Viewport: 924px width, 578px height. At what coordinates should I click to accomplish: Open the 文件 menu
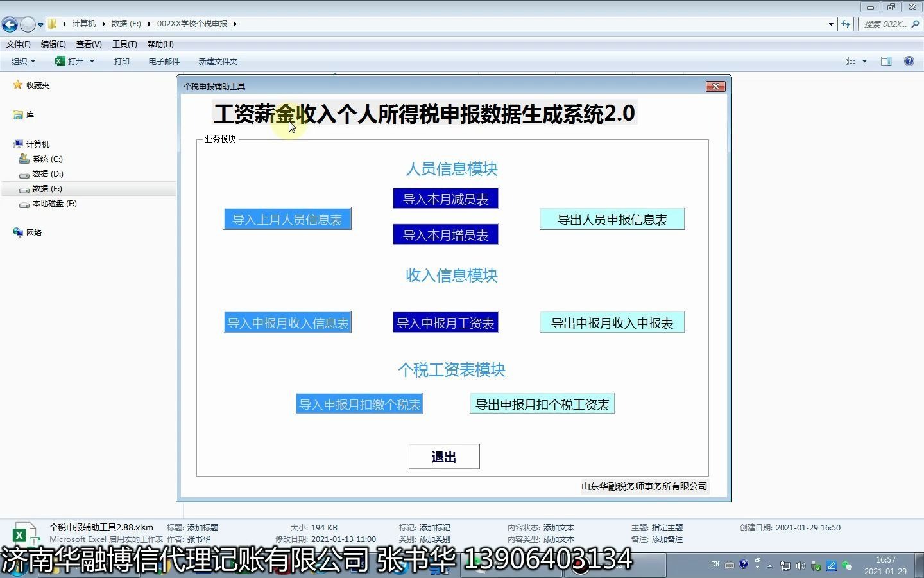coord(17,44)
